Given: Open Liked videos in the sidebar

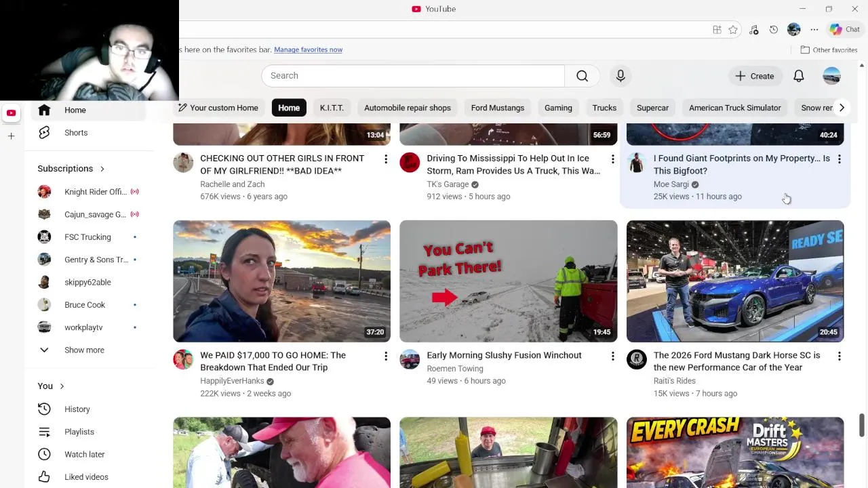Looking at the screenshot, I should coord(88,477).
